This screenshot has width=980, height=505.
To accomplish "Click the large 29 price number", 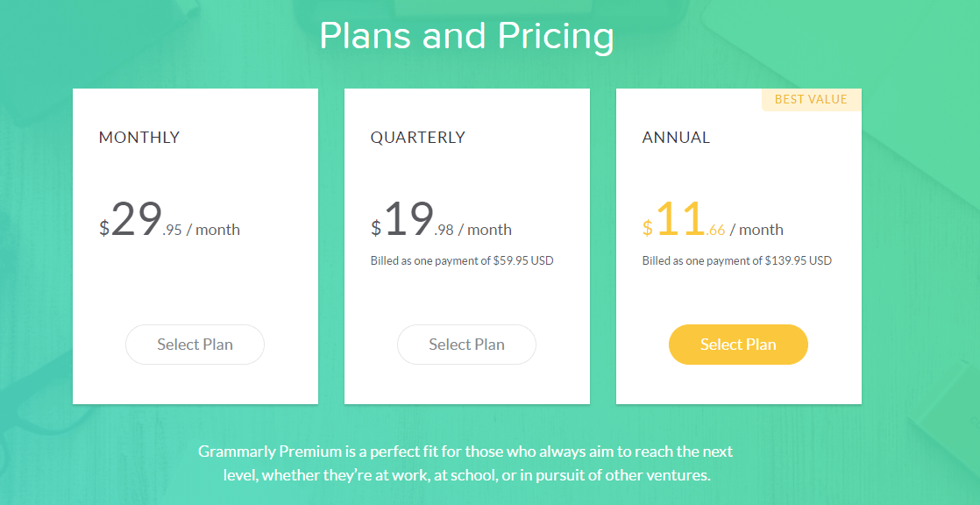I will tap(137, 219).
